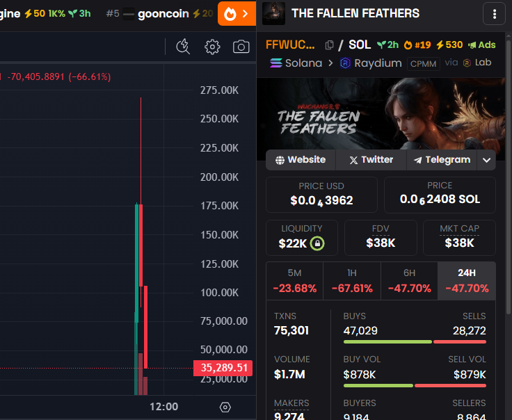The height and width of the screenshot is (420, 512).
Task: Click the #19 trending flame rank
Action: point(417,45)
